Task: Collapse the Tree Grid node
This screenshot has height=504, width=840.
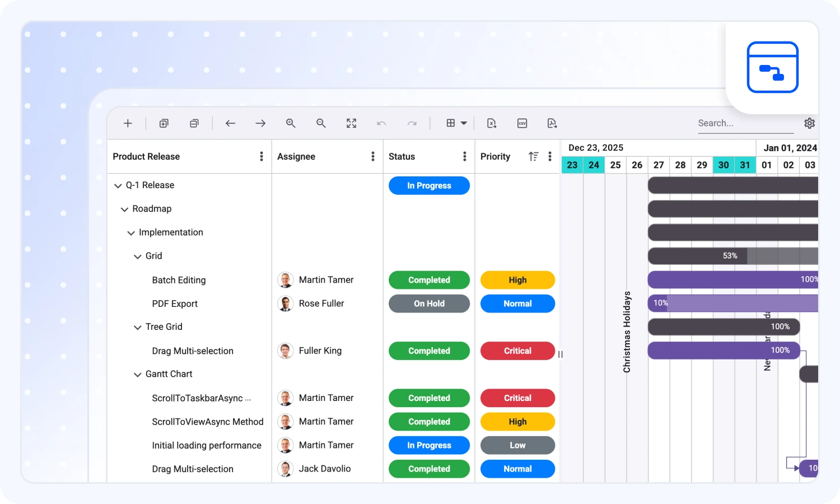Action: pos(138,327)
